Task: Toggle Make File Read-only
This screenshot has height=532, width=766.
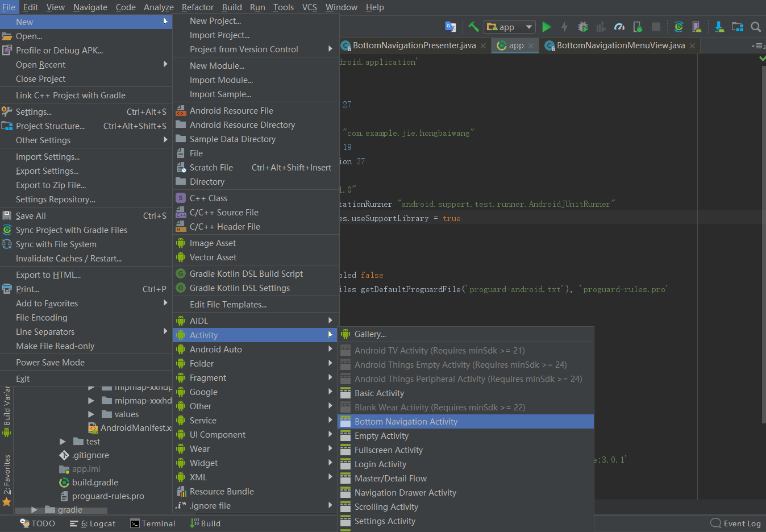Action: [x=86, y=346]
